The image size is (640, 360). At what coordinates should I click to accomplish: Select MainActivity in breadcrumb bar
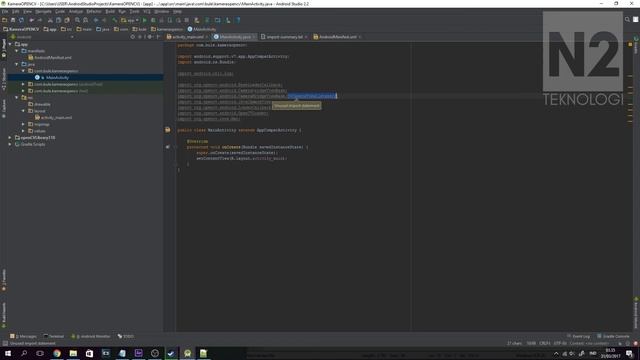(x=202, y=29)
